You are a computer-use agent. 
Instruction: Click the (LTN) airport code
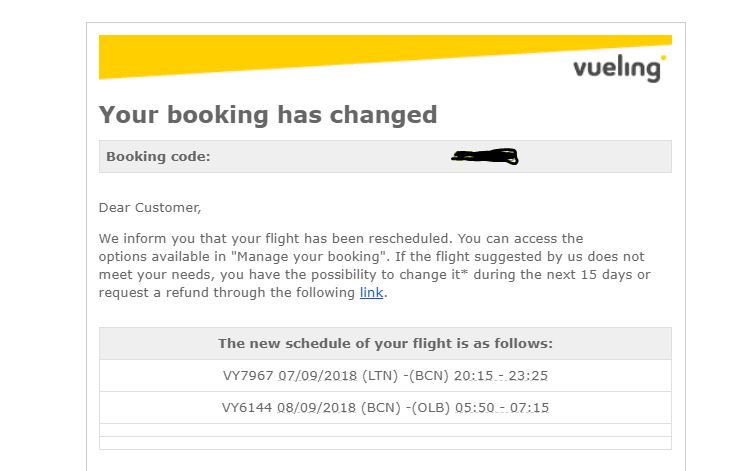coord(380,376)
